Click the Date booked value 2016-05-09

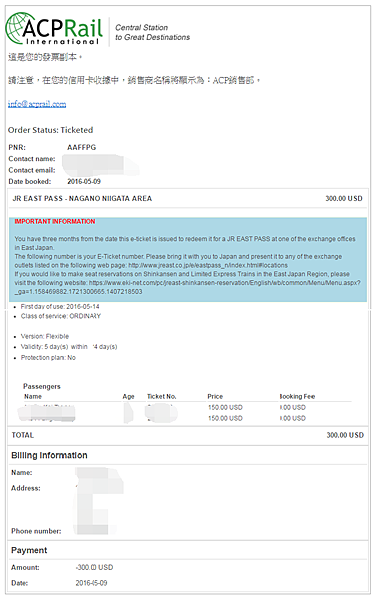pos(84,181)
